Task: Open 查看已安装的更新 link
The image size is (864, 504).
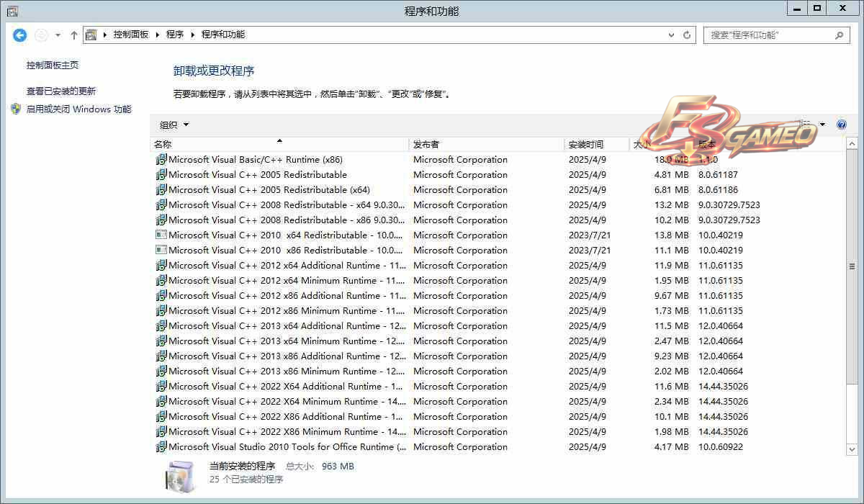Action: pyautogui.click(x=61, y=91)
